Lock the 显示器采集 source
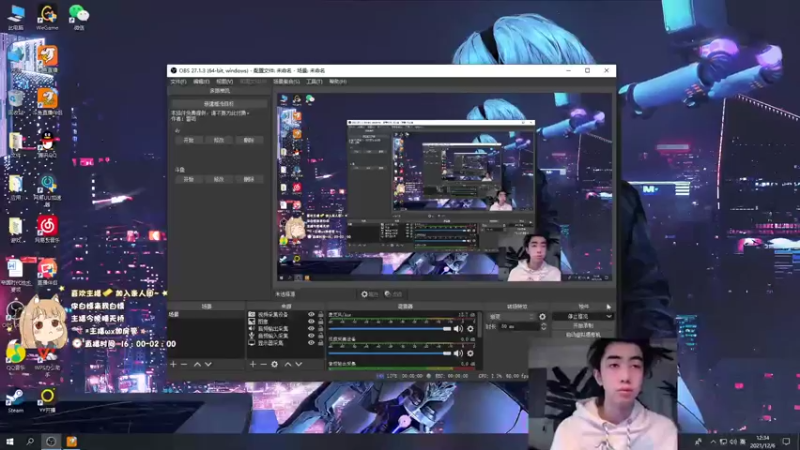The image size is (800, 450). coord(320,343)
